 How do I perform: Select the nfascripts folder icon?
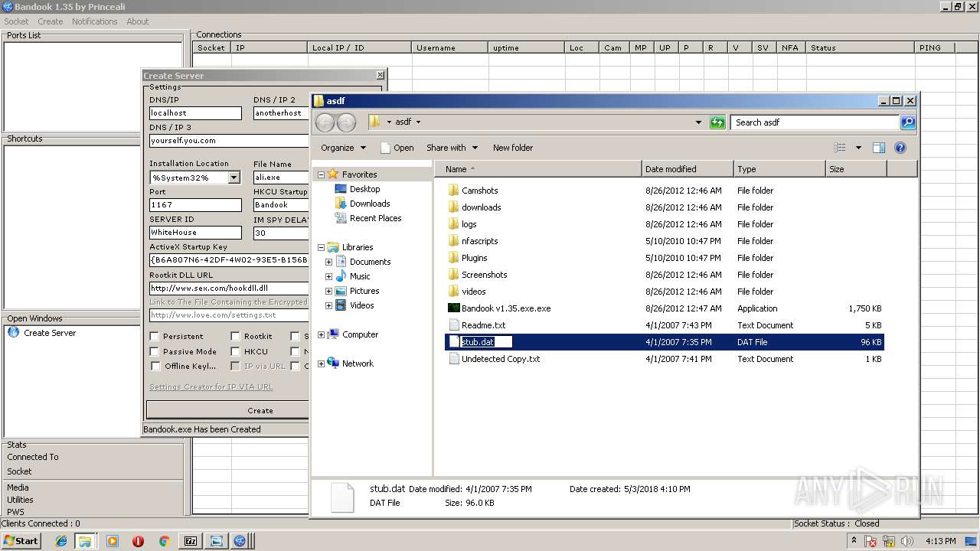453,241
